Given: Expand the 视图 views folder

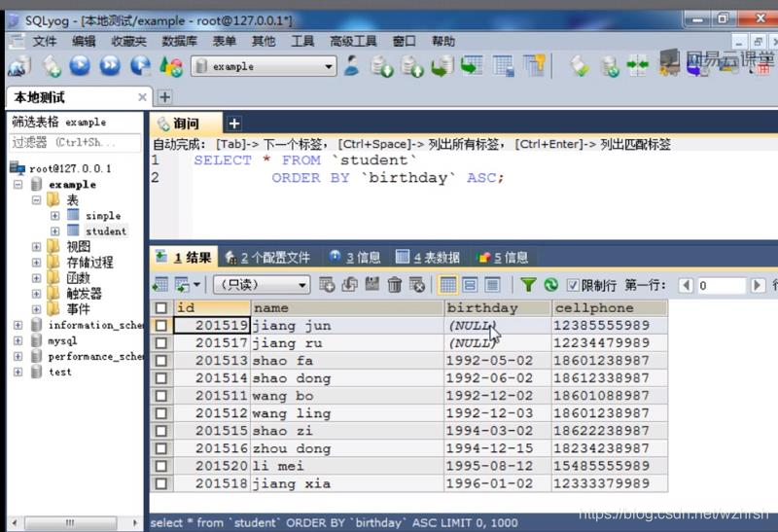Looking at the screenshot, I should [x=36, y=247].
